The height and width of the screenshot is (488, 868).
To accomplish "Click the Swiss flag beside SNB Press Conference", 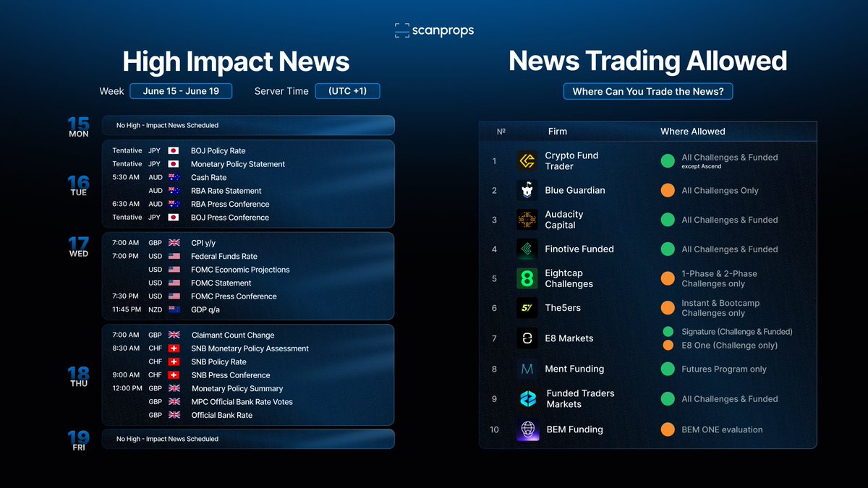I will coord(174,375).
